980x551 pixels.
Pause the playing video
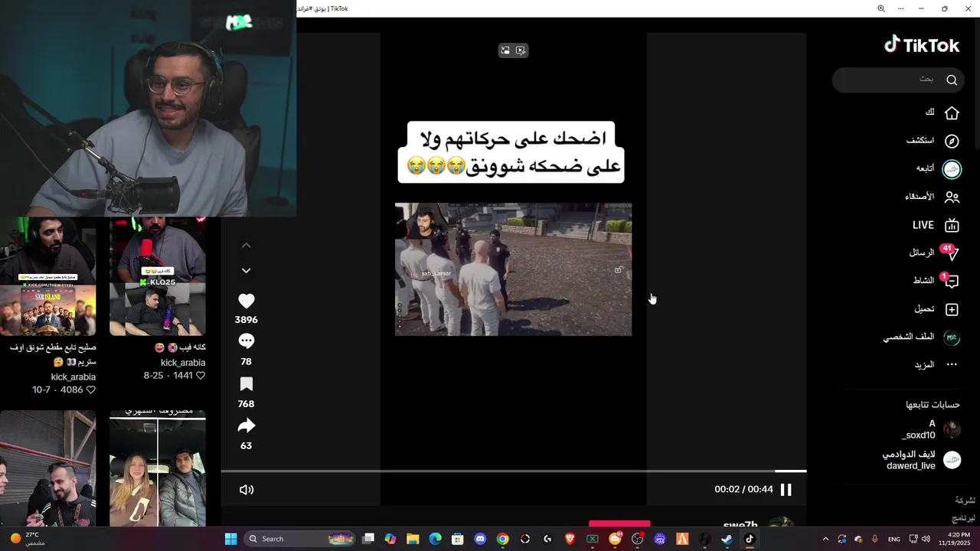coord(786,490)
